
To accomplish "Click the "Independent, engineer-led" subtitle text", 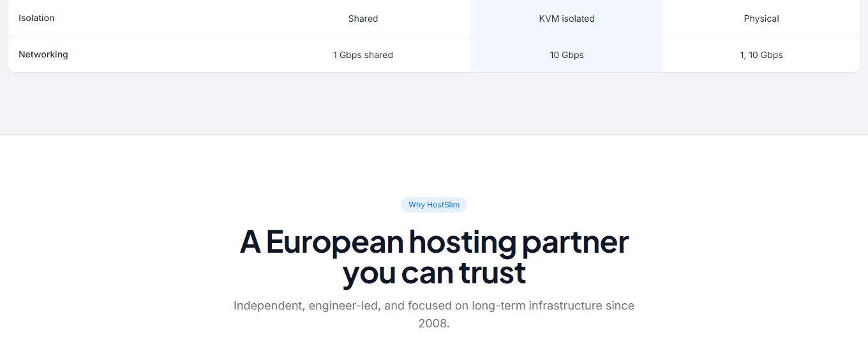I will click(x=434, y=314).
